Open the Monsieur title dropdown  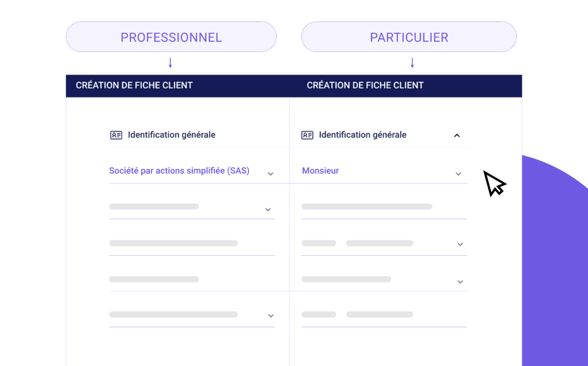coord(384,171)
